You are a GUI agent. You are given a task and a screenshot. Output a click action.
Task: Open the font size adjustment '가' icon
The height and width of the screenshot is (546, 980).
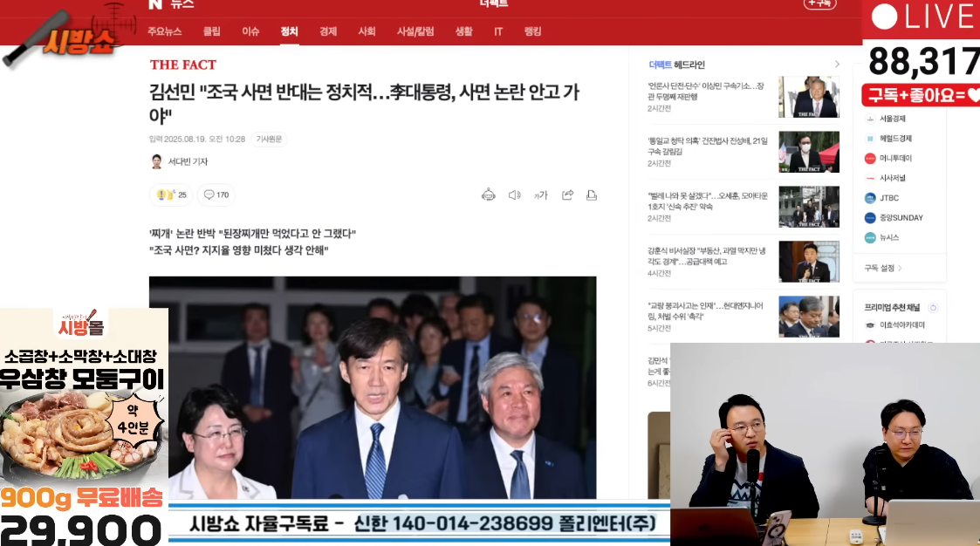click(x=541, y=195)
